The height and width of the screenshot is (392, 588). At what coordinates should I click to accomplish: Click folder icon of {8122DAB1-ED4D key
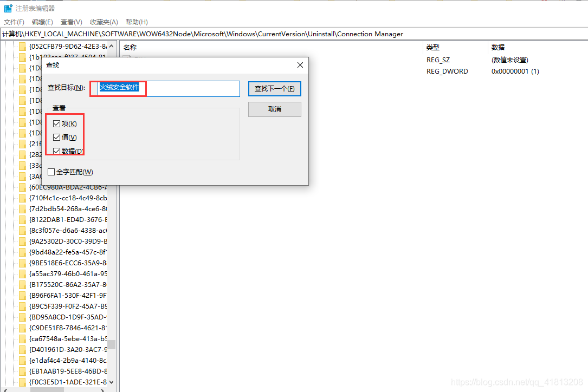click(23, 220)
